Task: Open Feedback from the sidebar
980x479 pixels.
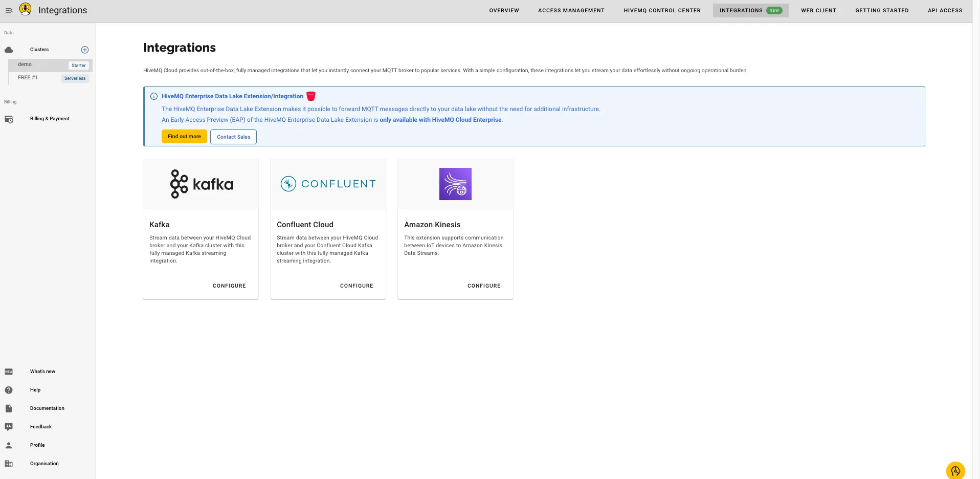Action: tap(41, 427)
